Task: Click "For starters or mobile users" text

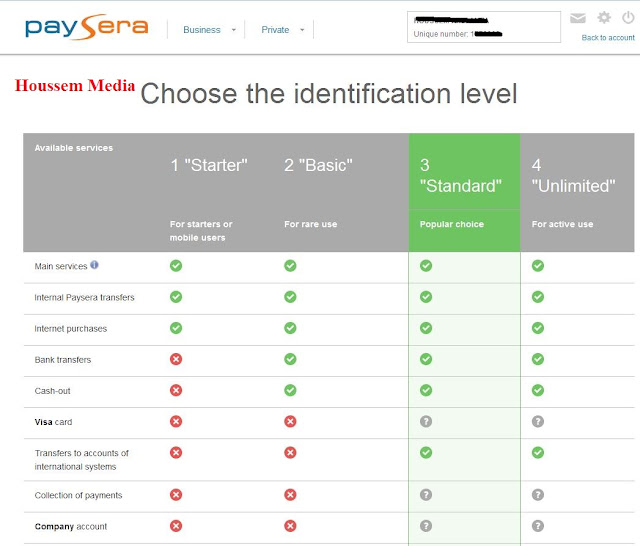Action: pos(201,231)
